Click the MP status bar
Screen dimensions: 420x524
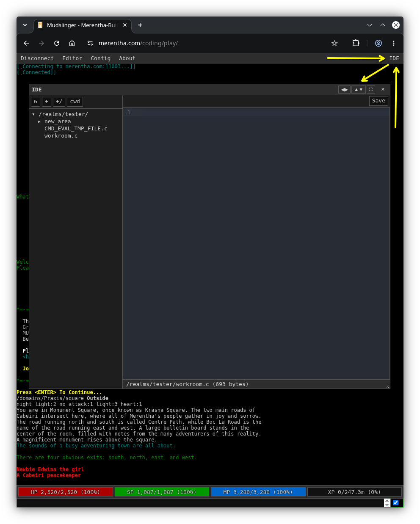[x=258, y=492]
